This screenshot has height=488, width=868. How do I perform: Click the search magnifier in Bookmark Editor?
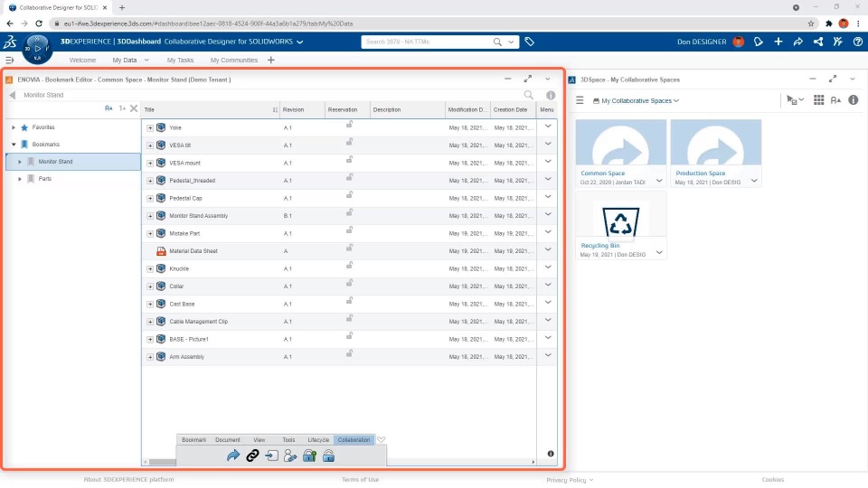[x=529, y=95]
